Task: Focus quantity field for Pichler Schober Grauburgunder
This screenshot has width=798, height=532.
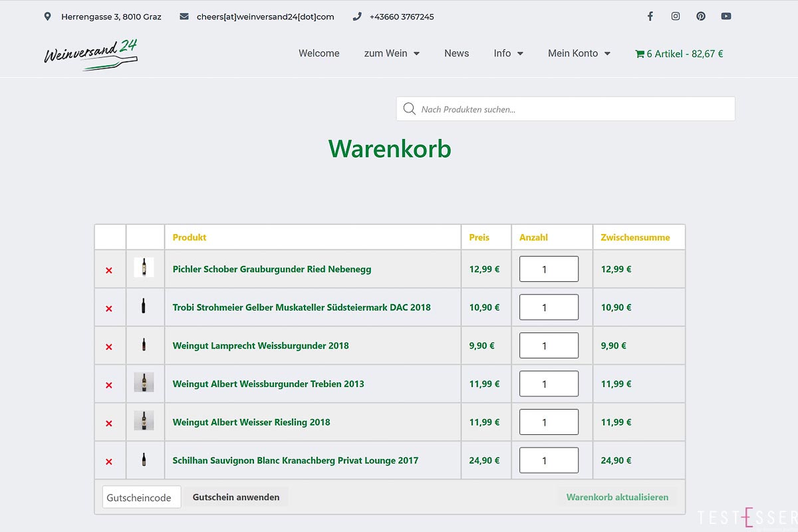Action: point(549,269)
